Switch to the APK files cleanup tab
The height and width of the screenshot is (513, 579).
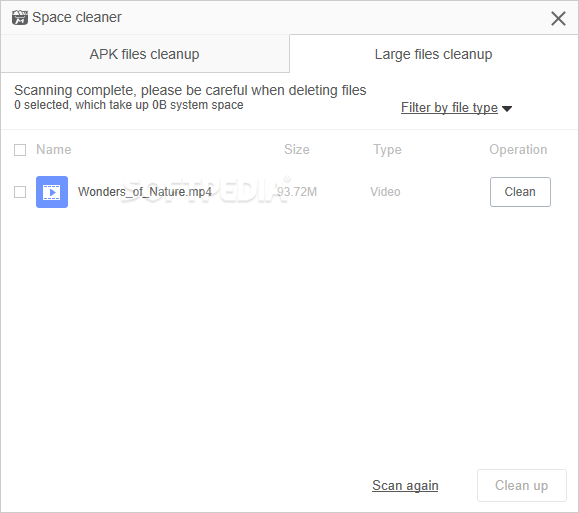pos(145,54)
